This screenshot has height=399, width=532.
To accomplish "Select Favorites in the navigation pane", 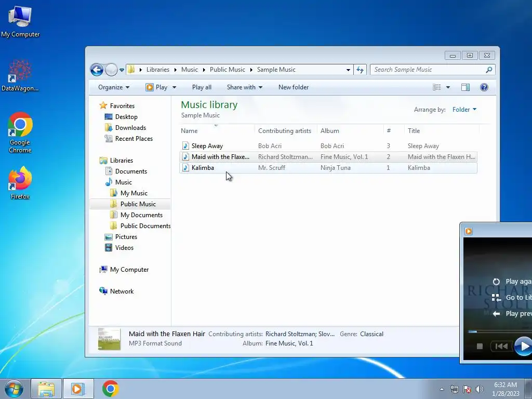I will tap(122, 106).
